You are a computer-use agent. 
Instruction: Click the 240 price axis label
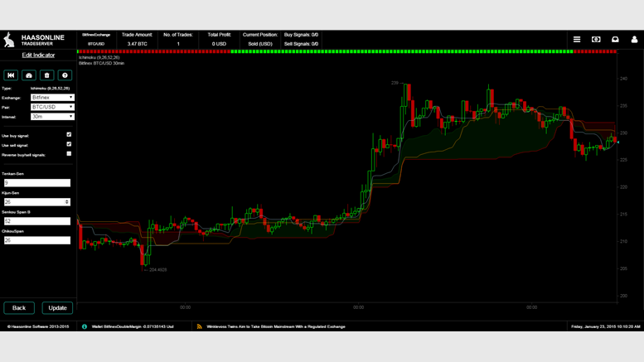coord(623,79)
